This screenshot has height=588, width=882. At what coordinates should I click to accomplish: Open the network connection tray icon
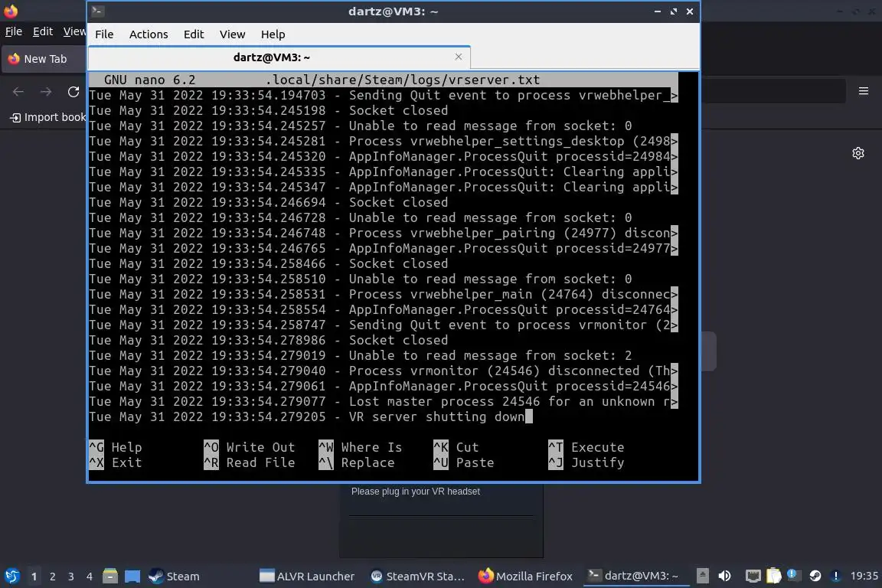[753, 576]
